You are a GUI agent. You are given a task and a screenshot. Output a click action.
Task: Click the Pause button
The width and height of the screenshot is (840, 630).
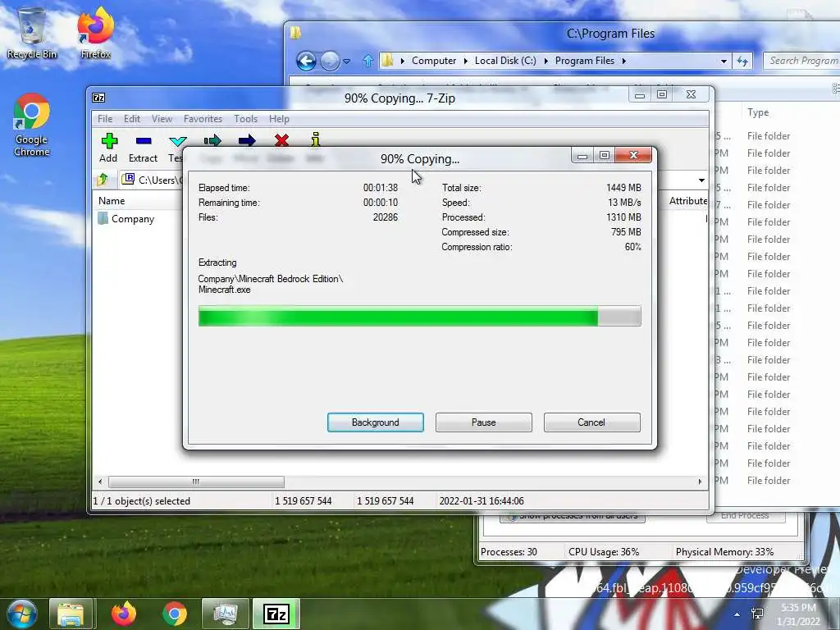484,422
